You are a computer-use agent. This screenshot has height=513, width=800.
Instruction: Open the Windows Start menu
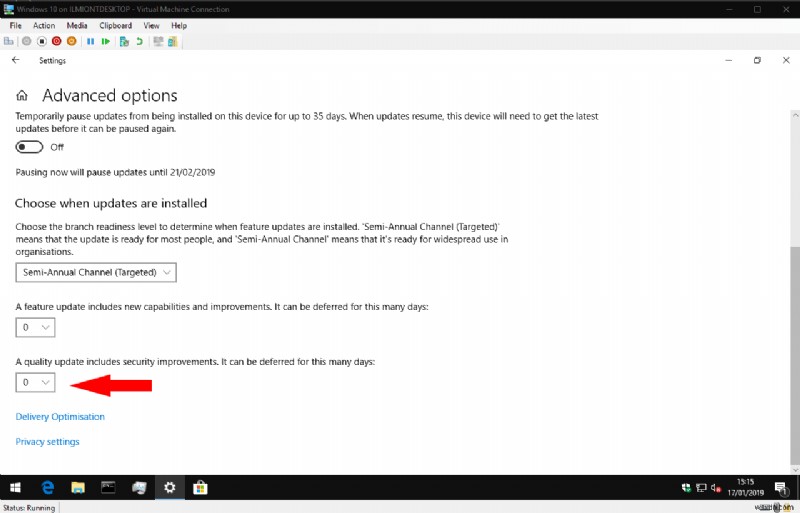point(15,488)
